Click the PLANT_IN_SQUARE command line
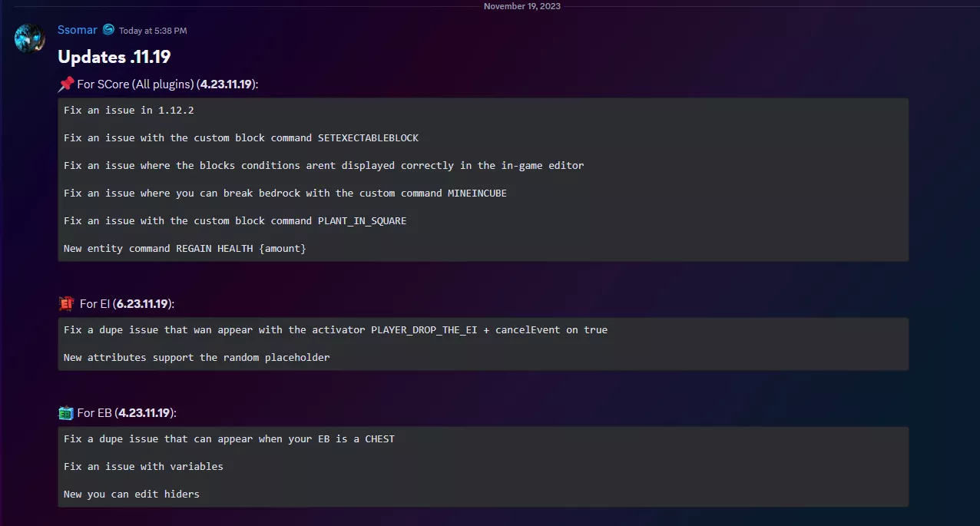The height and width of the screenshot is (526, 980). 235,221
